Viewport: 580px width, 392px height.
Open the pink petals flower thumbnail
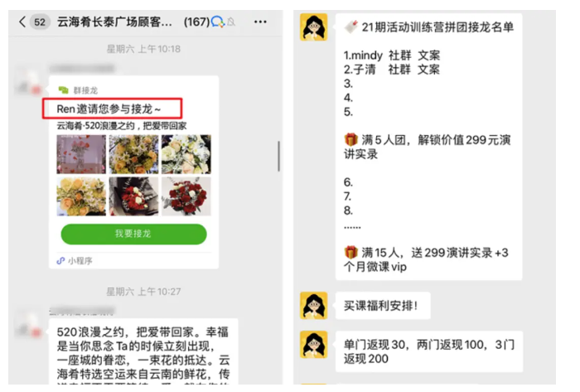click(x=81, y=154)
